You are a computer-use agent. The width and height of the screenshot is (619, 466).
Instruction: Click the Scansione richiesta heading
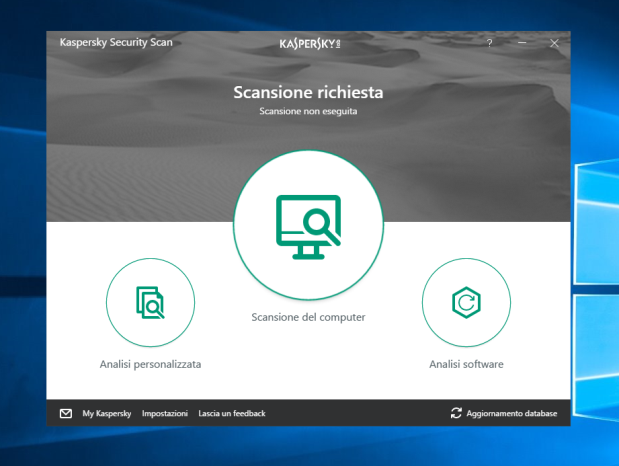308,92
